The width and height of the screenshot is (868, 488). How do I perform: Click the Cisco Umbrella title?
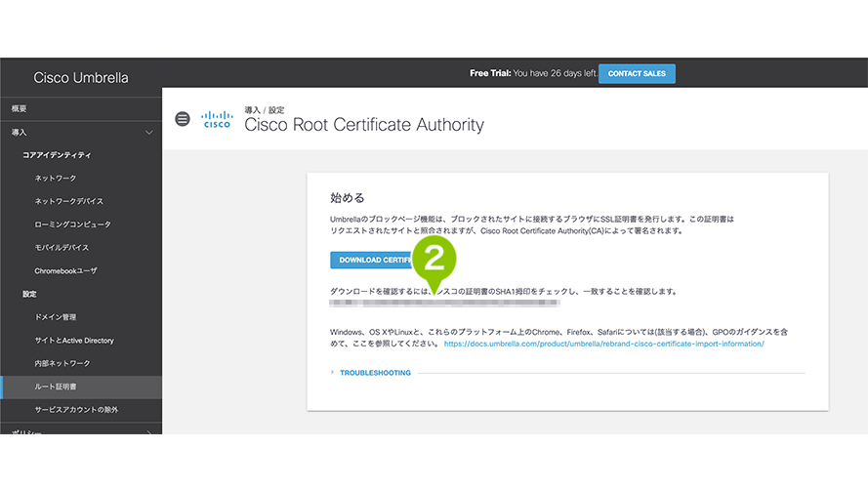coord(81,78)
